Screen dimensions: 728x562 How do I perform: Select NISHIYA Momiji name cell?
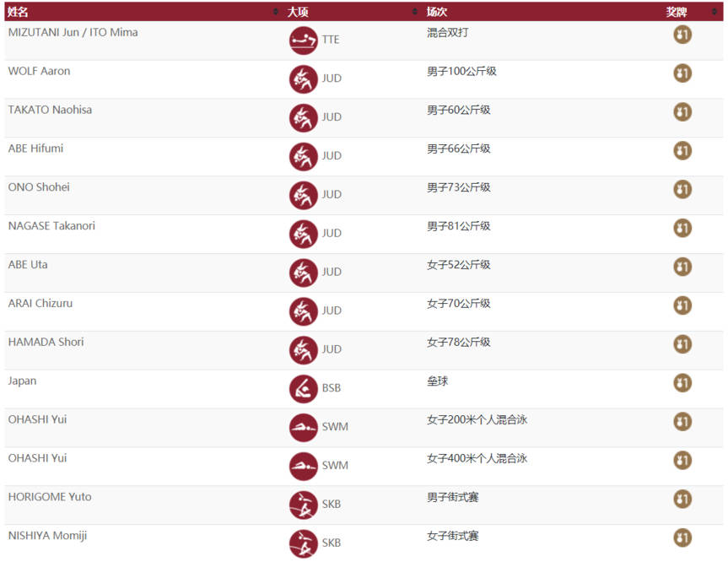click(47, 536)
